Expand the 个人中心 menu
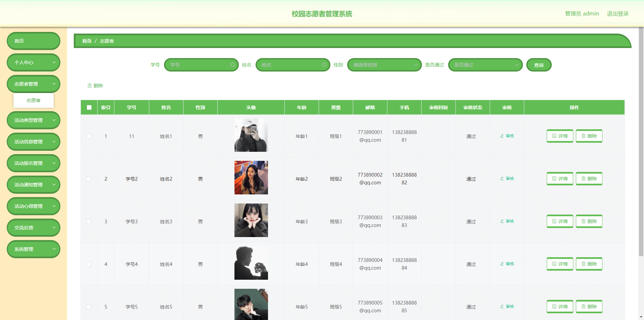 (x=34, y=62)
